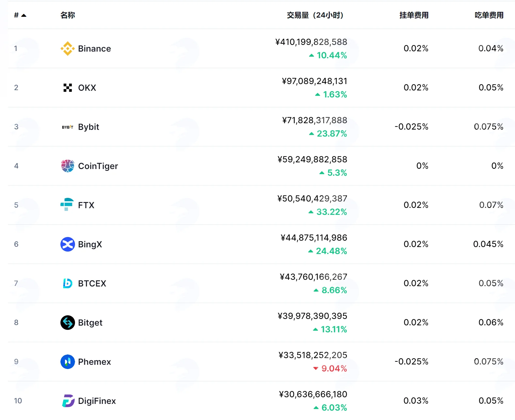Click the Bitget logo icon
Screen dimensions: 515x420
point(67,323)
